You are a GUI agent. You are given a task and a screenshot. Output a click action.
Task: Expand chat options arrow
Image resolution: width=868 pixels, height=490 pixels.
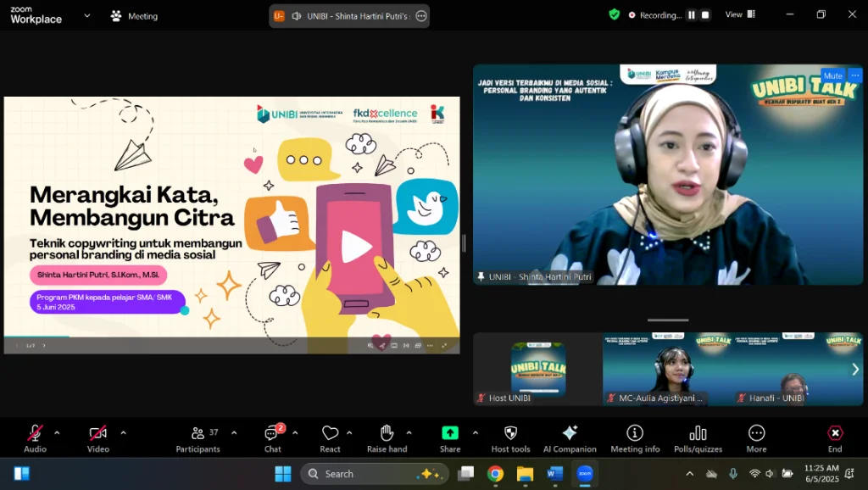(295, 433)
